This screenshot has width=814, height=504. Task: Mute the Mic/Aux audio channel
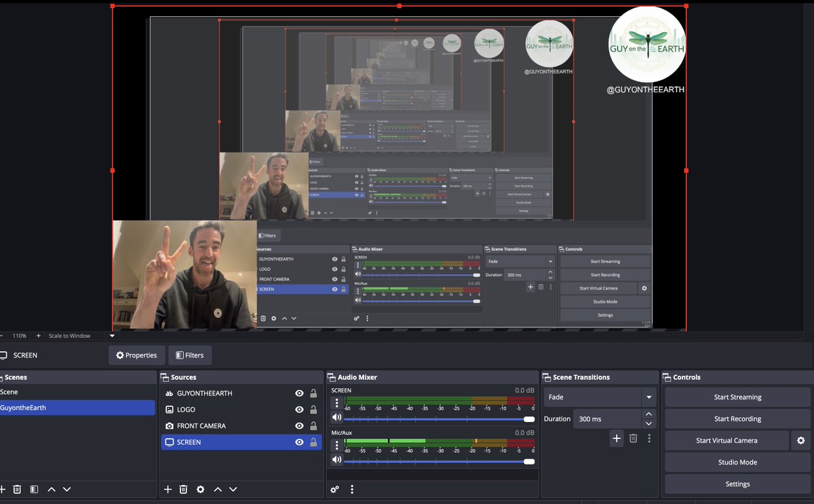pyautogui.click(x=337, y=459)
